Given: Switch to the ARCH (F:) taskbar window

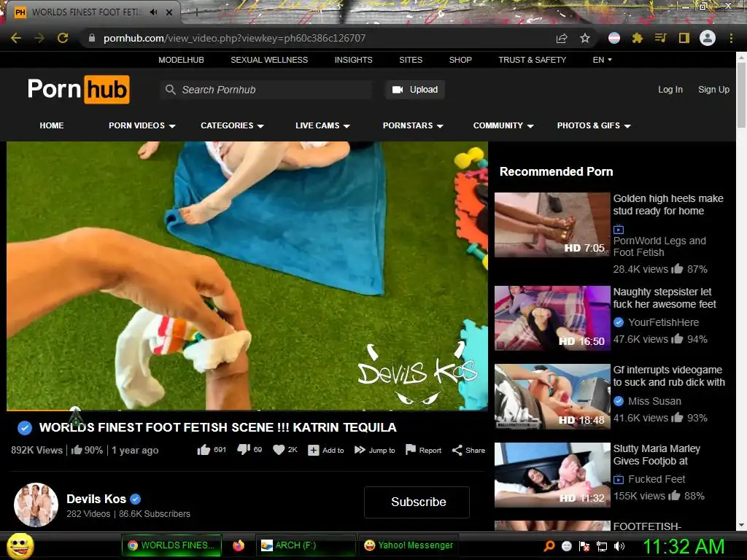Looking at the screenshot, I should click(306, 545).
